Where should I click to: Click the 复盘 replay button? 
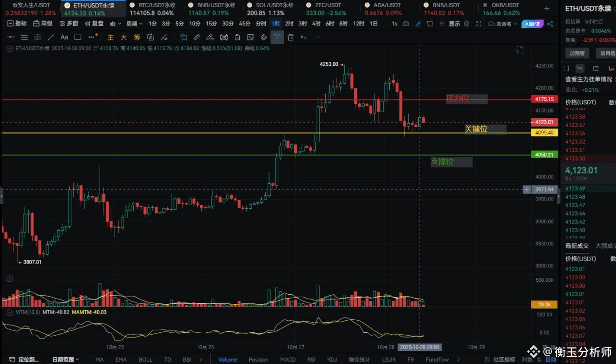94,24
